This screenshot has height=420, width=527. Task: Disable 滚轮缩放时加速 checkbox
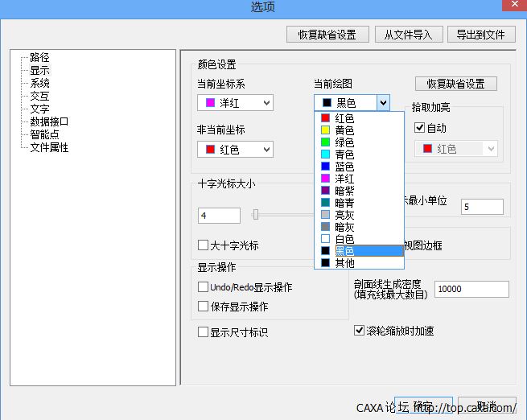tap(360, 331)
